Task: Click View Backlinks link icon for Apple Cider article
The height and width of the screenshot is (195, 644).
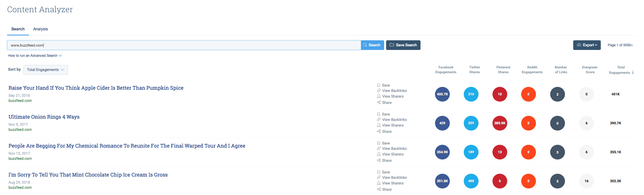Action: click(x=379, y=91)
